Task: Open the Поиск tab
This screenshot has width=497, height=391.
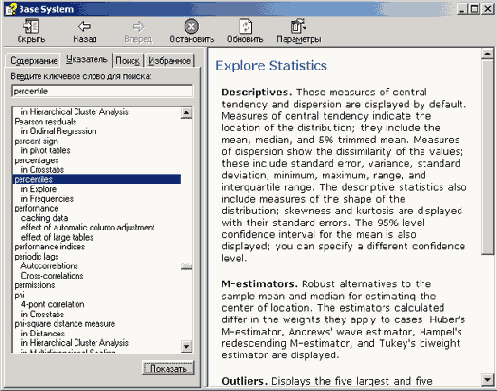Action: pyautogui.click(x=127, y=61)
